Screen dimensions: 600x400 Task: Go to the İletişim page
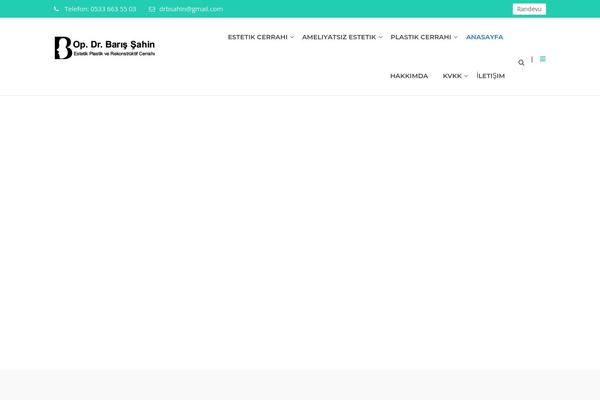coord(491,76)
